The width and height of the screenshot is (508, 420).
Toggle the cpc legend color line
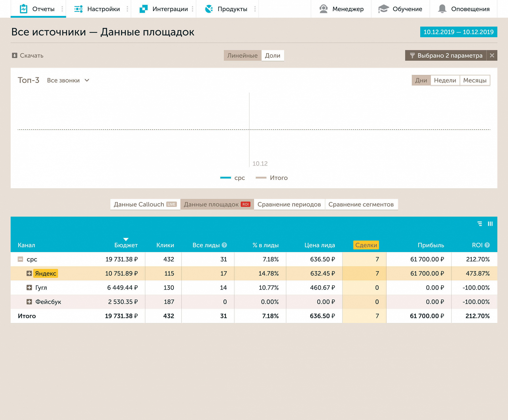[225, 178]
